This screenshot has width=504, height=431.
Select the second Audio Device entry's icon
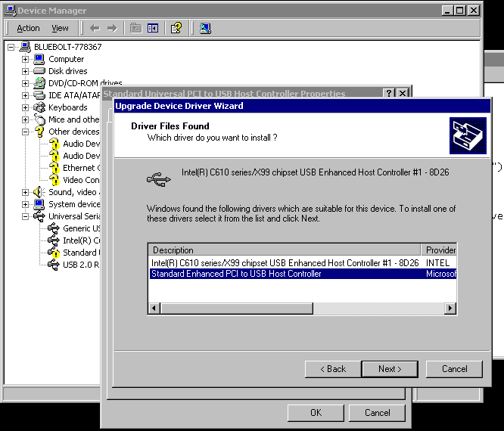(54, 156)
